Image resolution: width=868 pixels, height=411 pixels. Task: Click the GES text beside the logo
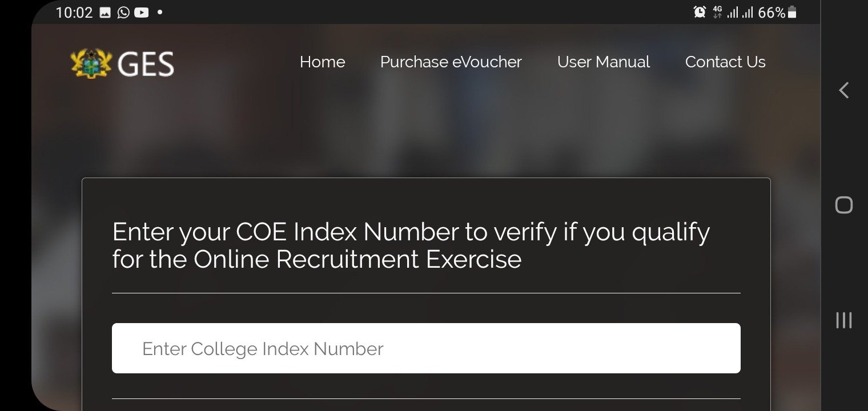pos(146,64)
